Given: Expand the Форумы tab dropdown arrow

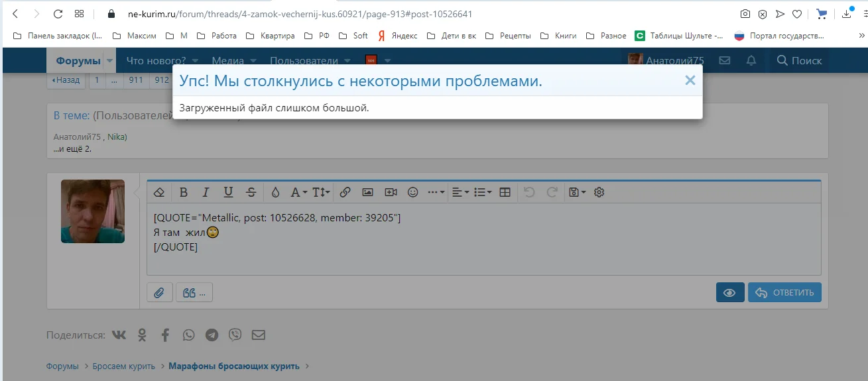Looking at the screenshot, I should [x=109, y=61].
